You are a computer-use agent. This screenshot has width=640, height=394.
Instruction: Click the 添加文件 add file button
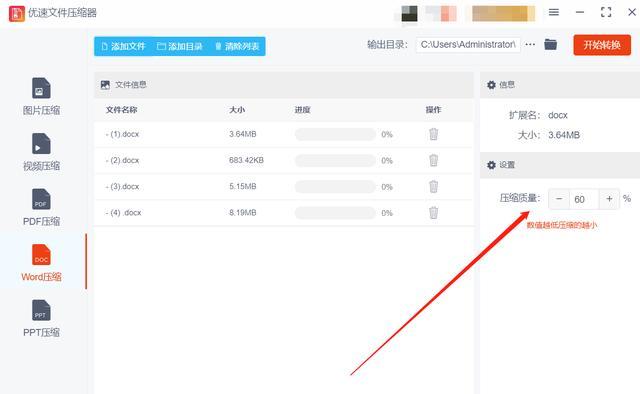(x=123, y=46)
